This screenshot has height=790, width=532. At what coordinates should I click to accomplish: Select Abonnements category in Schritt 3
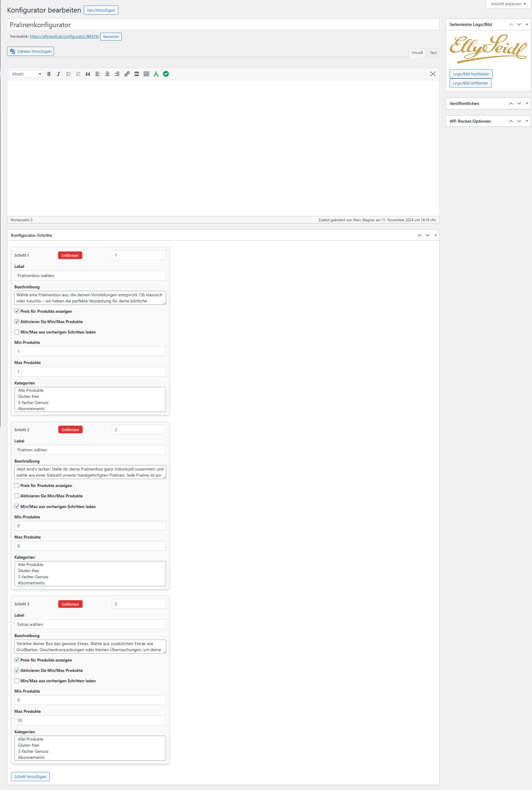click(90, 757)
